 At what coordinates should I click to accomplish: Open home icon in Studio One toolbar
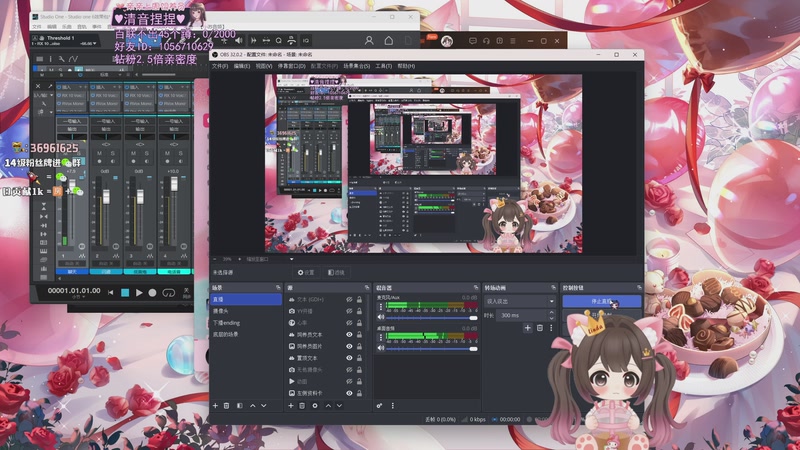[388, 41]
